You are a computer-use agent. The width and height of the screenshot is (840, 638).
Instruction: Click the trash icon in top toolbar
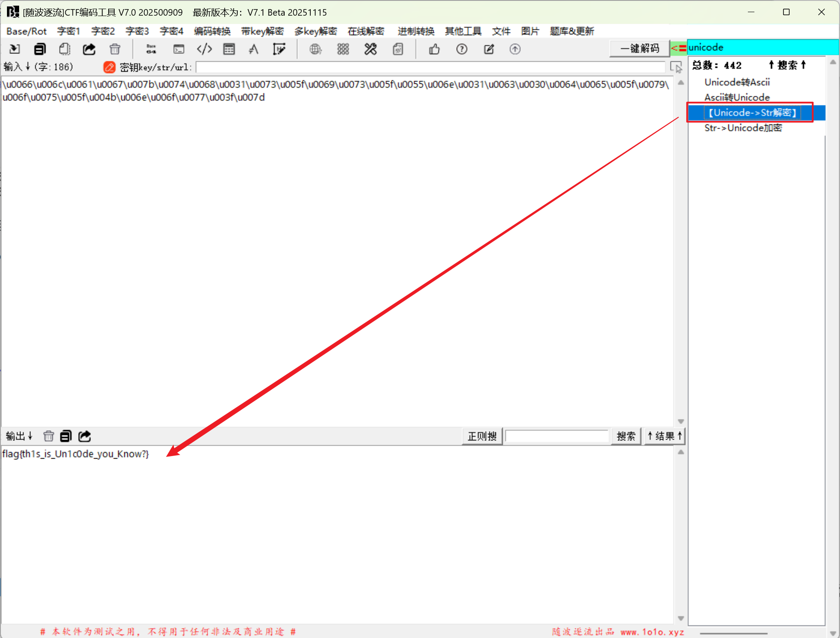click(115, 49)
